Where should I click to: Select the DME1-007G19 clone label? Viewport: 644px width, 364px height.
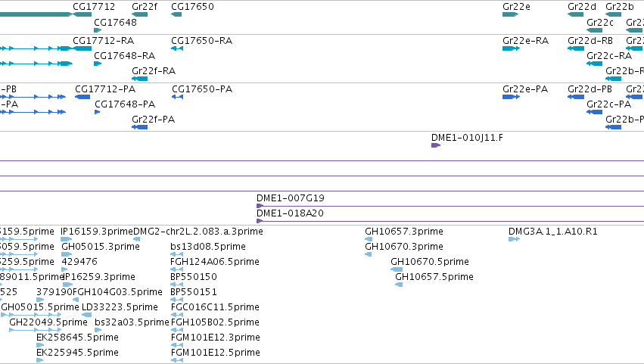291,198
